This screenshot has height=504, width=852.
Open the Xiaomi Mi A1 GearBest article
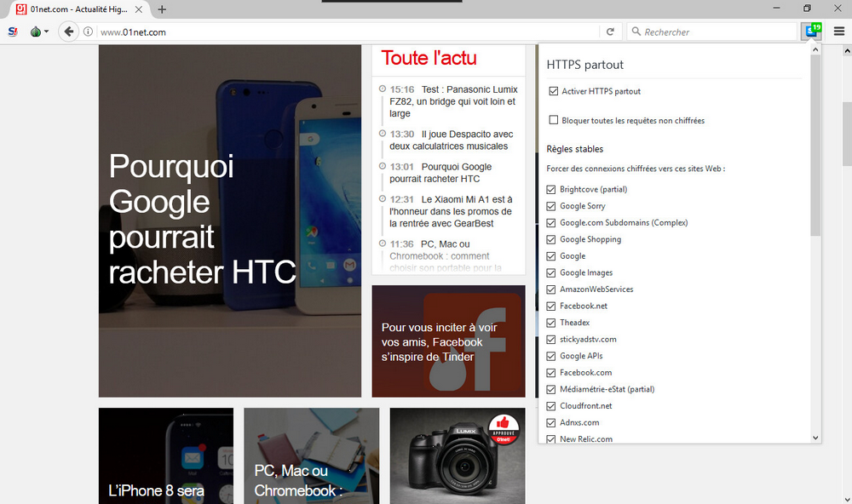pos(451,211)
